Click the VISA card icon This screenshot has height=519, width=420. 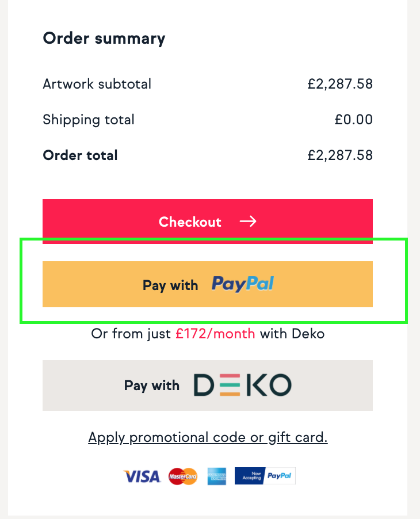click(142, 476)
